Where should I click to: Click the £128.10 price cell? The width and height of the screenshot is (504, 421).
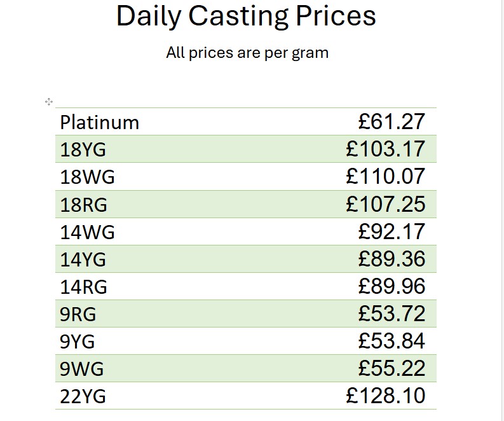click(x=385, y=396)
